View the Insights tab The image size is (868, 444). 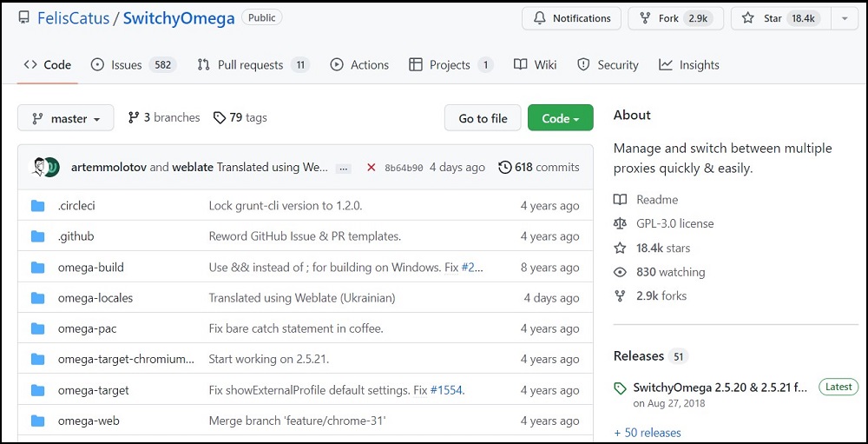pos(688,65)
